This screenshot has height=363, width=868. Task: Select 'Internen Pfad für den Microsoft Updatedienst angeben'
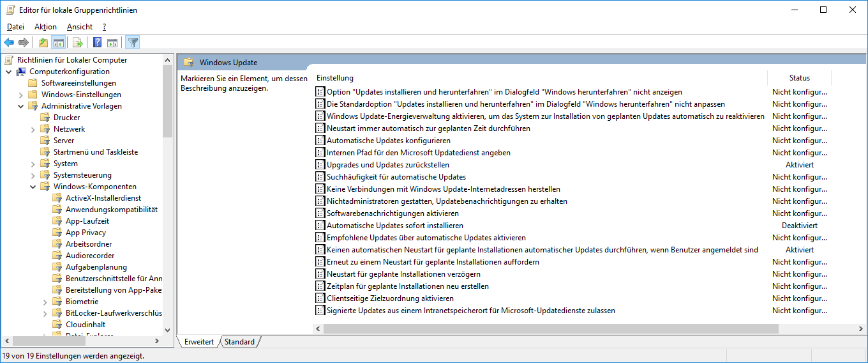click(419, 153)
